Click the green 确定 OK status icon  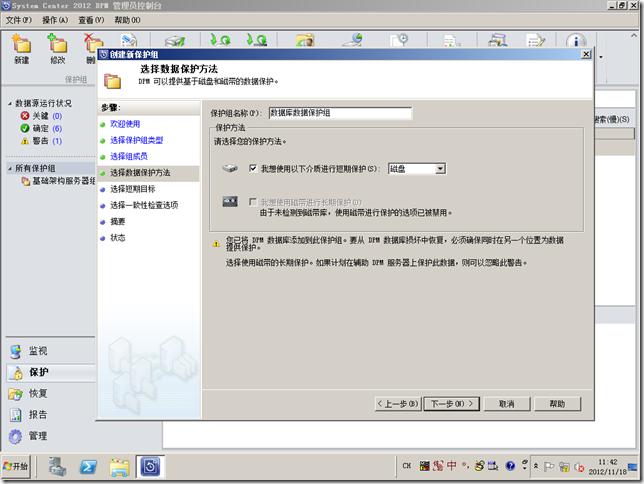(x=25, y=129)
